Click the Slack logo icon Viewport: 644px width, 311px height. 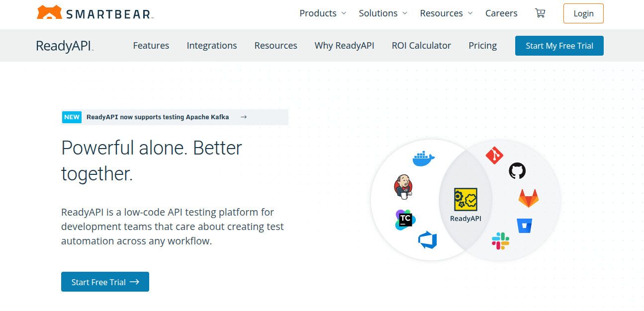point(501,241)
